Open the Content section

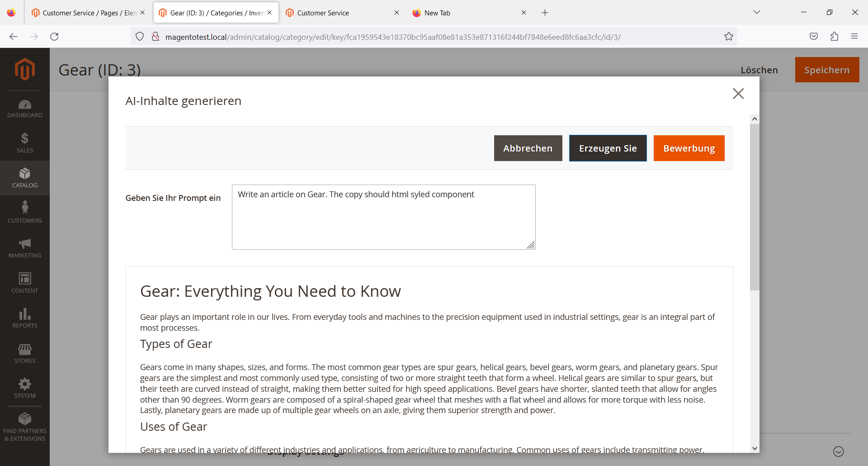(x=24, y=282)
